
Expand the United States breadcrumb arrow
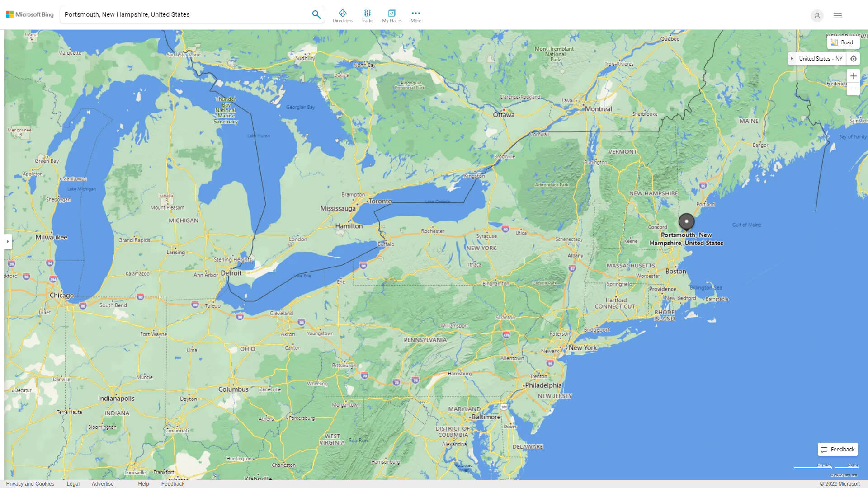792,59
